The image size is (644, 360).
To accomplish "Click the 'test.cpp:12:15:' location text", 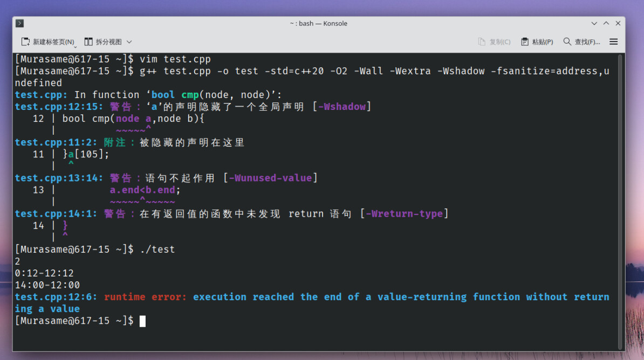I will (59, 107).
